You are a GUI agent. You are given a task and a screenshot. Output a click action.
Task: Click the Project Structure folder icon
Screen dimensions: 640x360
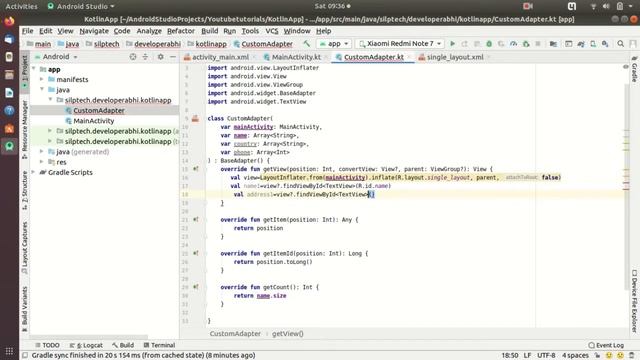click(x=553, y=44)
